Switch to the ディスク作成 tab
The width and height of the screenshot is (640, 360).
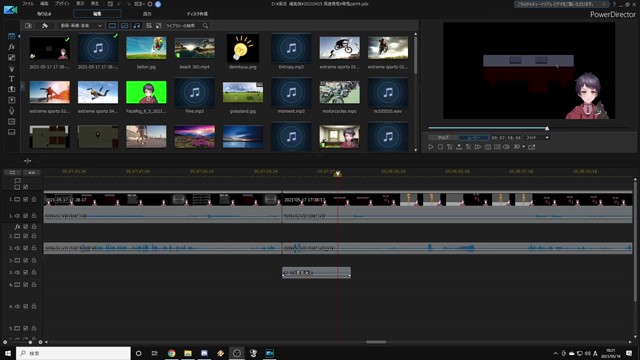(x=197, y=14)
